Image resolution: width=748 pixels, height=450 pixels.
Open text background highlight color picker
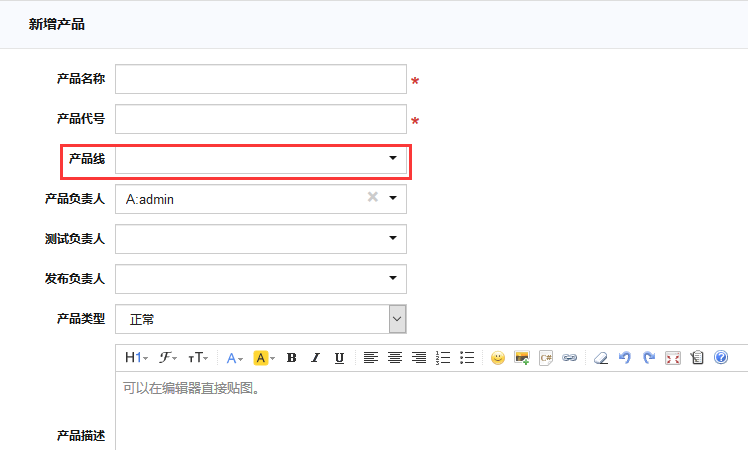pyautogui.click(x=264, y=358)
